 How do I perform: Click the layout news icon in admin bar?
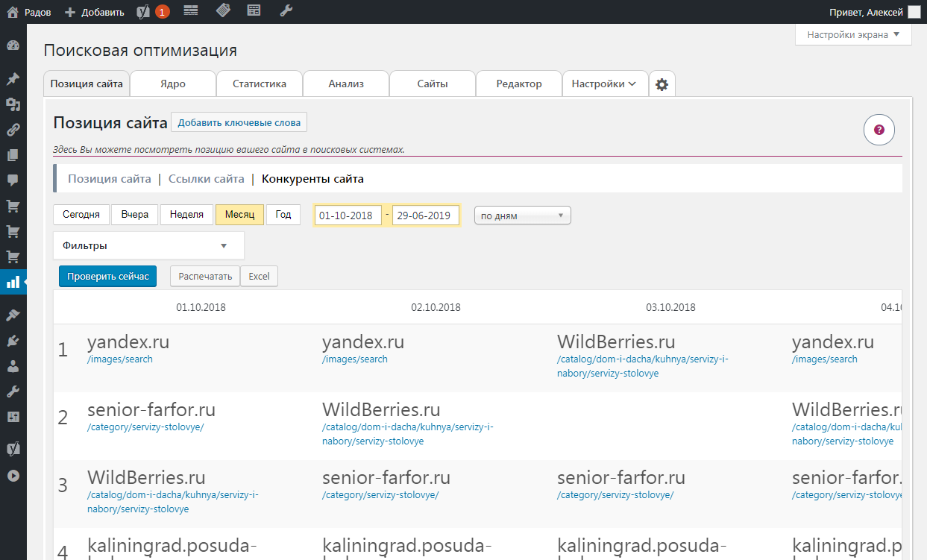coord(254,11)
